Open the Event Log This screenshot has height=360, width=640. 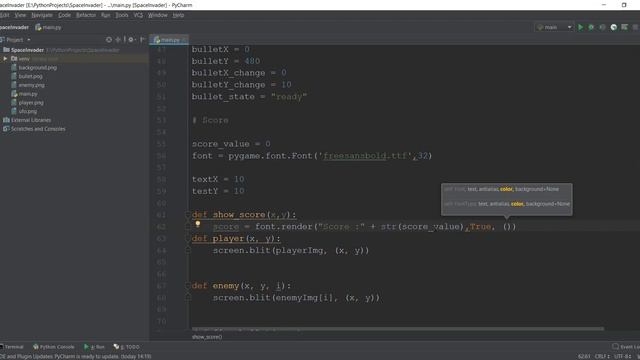click(626, 347)
